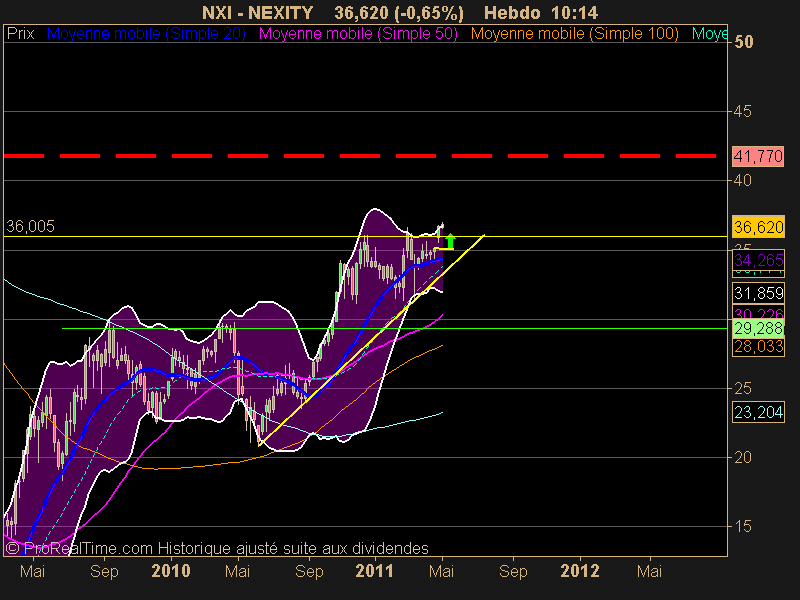
Task: Click the green up arrow marker
Action: click(451, 241)
